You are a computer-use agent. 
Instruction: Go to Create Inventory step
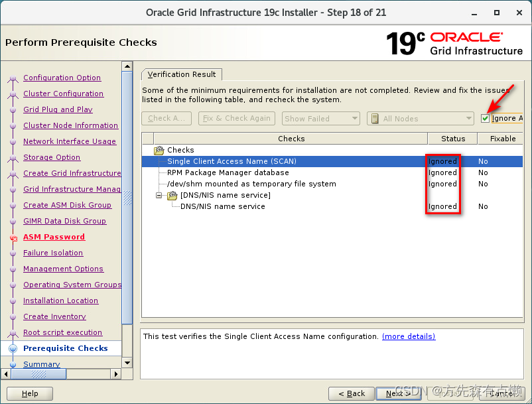pos(54,317)
